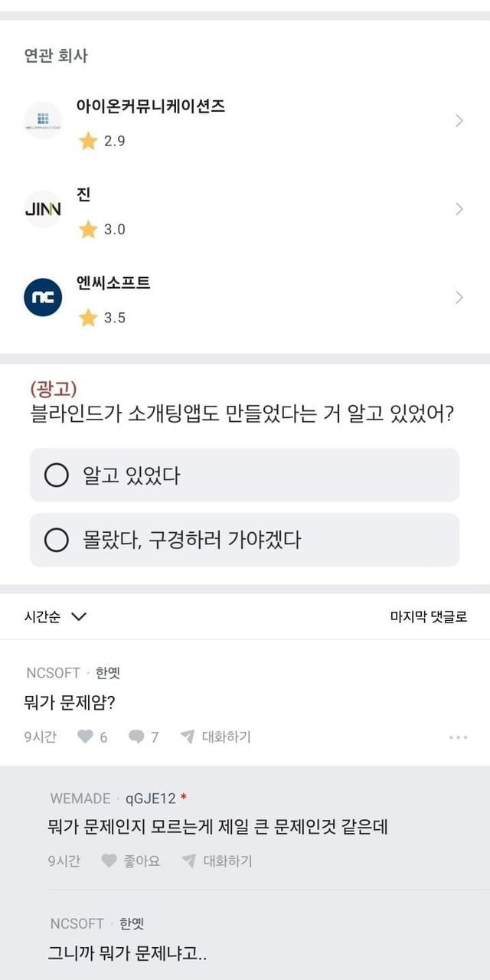This screenshot has width=490, height=980.
Task: Tap the 엔씨소프트 nc logo icon
Action: pyautogui.click(x=43, y=297)
